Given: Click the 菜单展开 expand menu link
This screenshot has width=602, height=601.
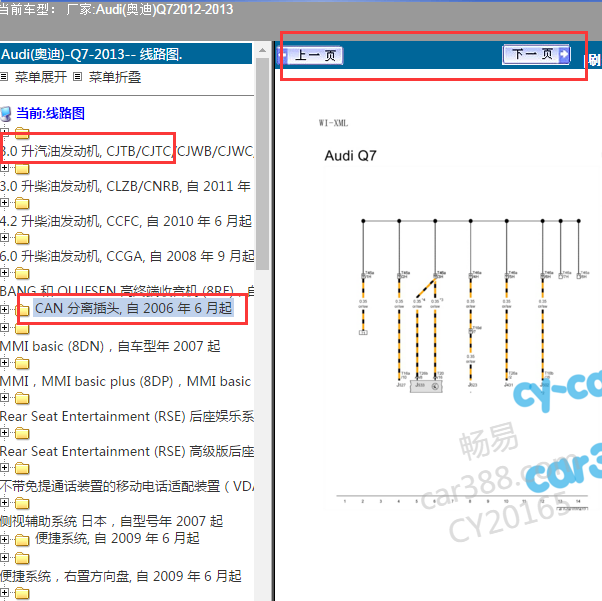Looking at the screenshot, I should click(41, 77).
